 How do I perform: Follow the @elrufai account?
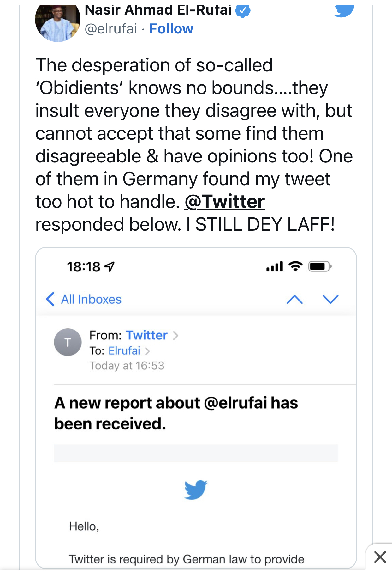[x=172, y=28]
